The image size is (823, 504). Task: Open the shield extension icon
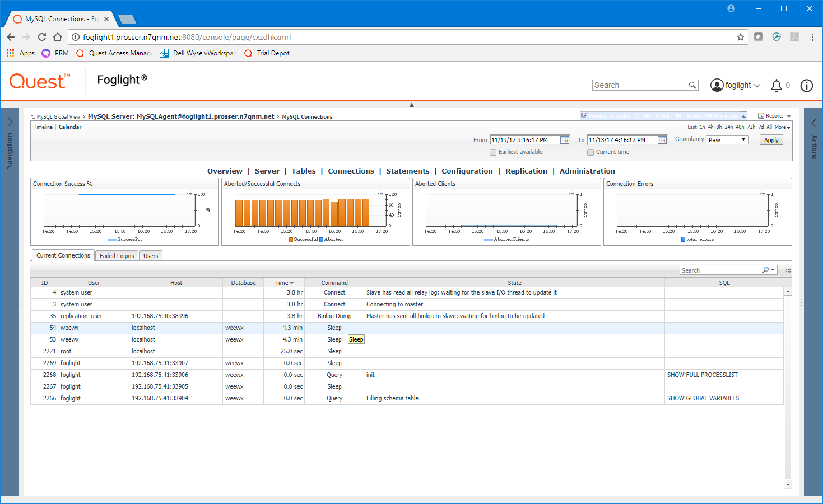pos(776,37)
